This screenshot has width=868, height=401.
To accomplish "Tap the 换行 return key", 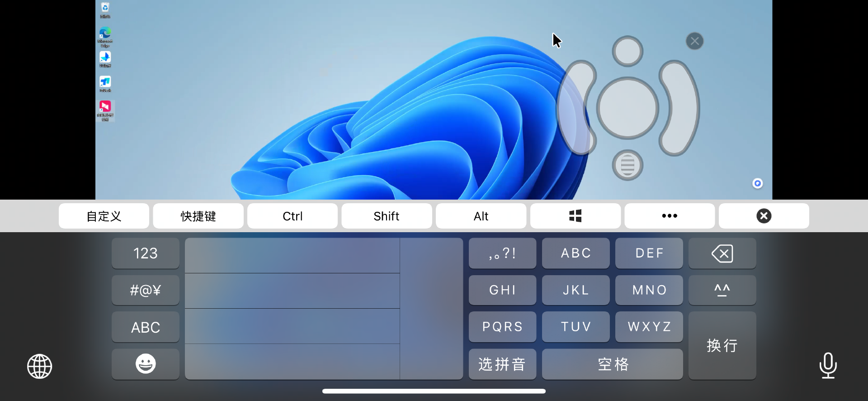I will [722, 345].
